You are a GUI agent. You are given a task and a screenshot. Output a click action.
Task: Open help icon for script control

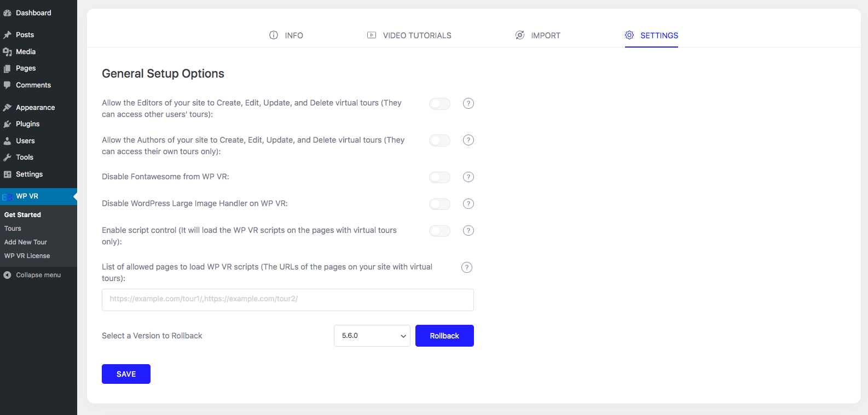tap(468, 231)
